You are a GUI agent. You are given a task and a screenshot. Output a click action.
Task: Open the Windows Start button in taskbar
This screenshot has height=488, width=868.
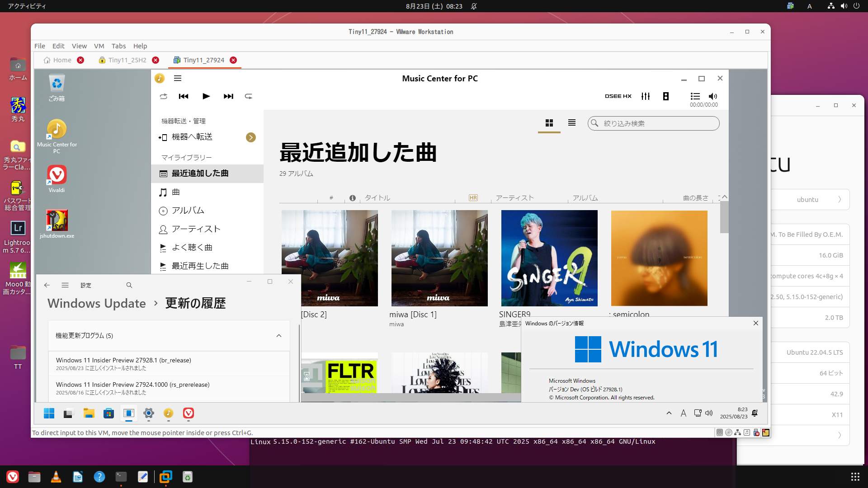click(49, 413)
